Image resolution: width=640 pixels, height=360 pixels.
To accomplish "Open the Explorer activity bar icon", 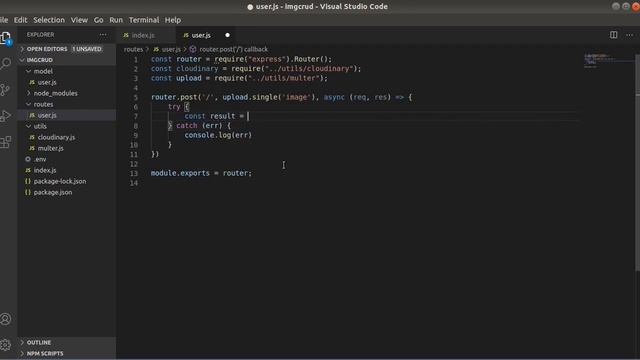I will pyautogui.click(x=6, y=38).
